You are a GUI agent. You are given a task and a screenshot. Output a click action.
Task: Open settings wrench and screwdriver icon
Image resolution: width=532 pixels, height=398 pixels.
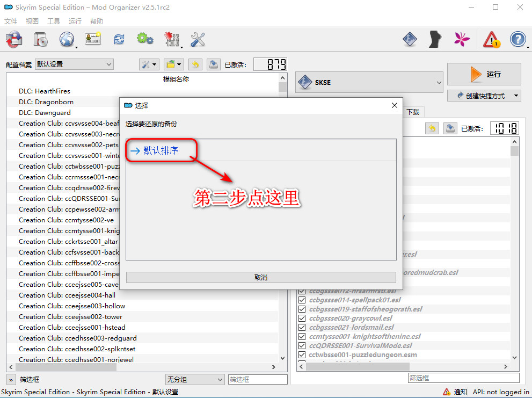coord(198,39)
